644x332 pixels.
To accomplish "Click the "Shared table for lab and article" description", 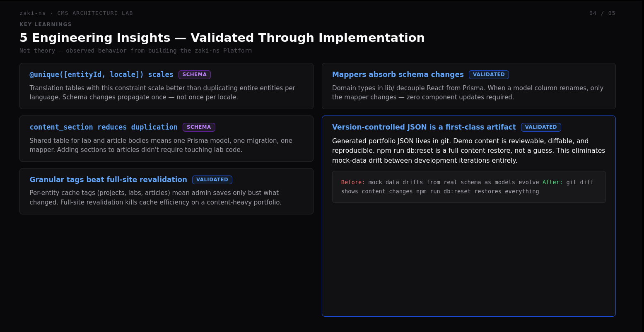I will pos(161,145).
